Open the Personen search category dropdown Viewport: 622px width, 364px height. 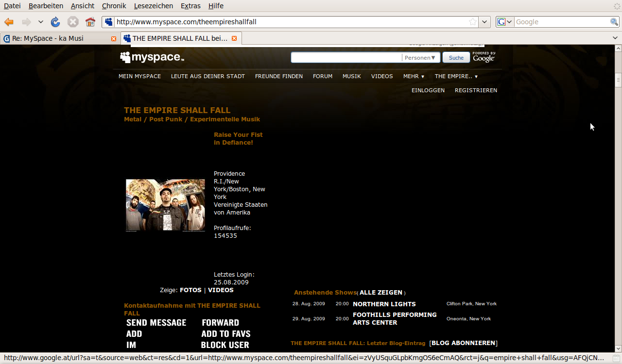(421, 57)
